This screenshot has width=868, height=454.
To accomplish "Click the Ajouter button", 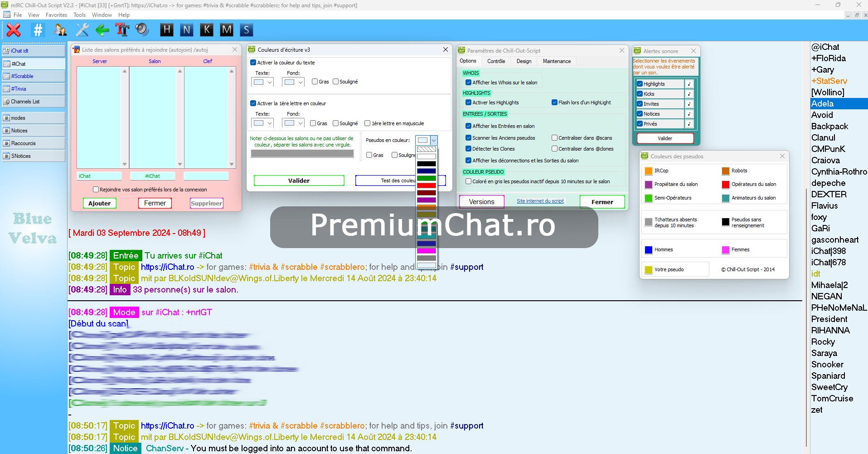I will (x=100, y=203).
